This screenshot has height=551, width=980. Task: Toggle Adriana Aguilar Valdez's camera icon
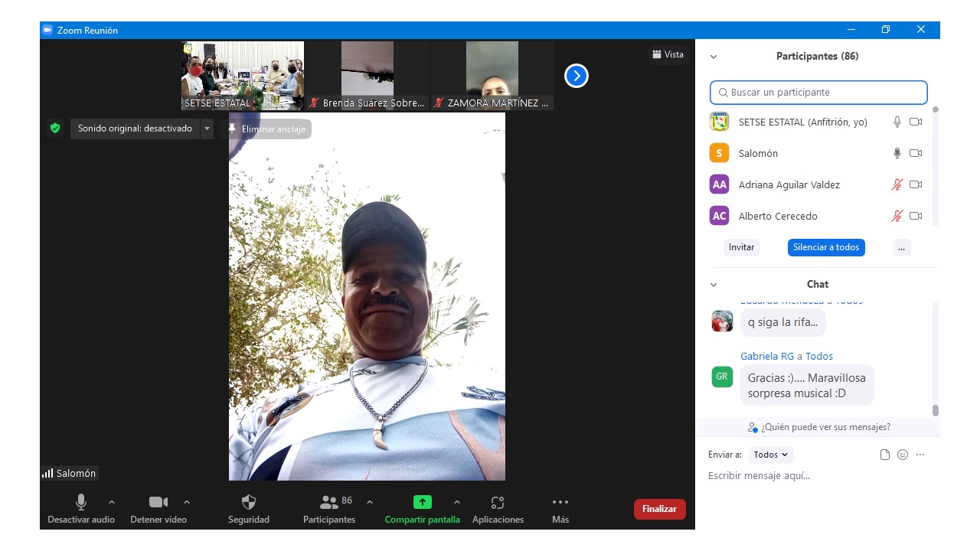[916, 184]
